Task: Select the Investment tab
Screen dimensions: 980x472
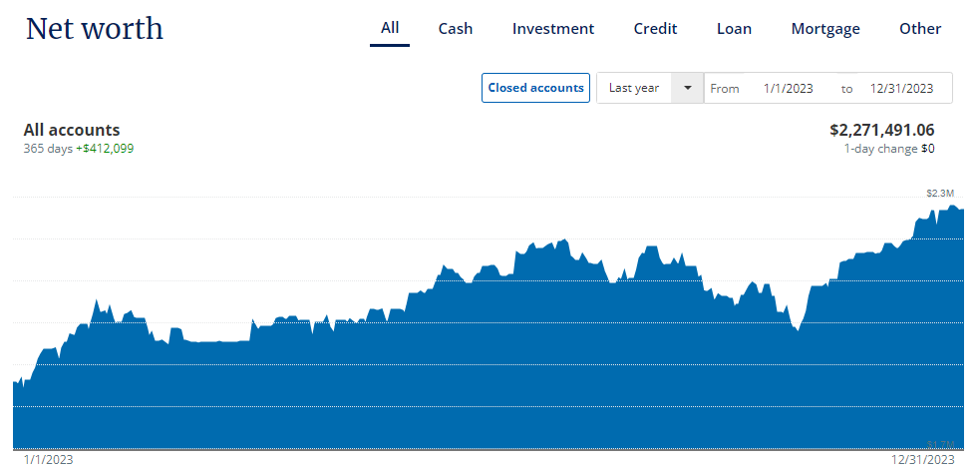Action: click(553, 29)
